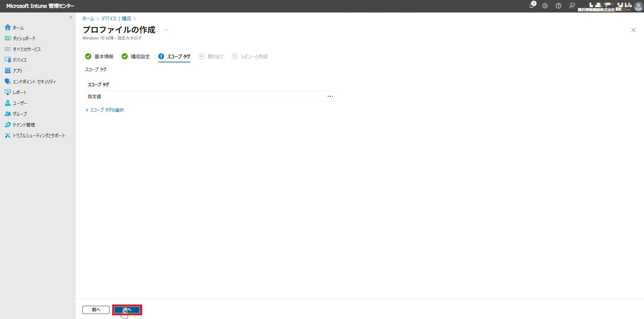644x319 pixels.
Task: Open the 既定値 row ellipsis menu
Action: point(330,97)
